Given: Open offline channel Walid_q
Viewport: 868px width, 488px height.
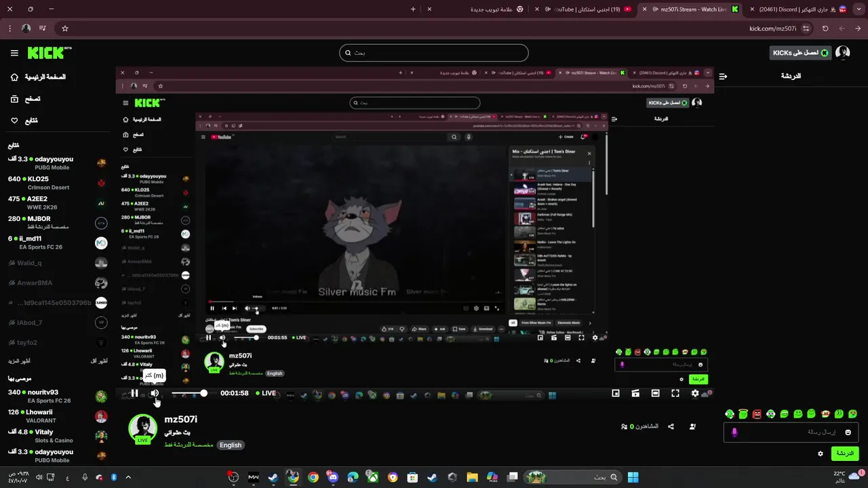Looking at the screenshot, I should (57, 263).
